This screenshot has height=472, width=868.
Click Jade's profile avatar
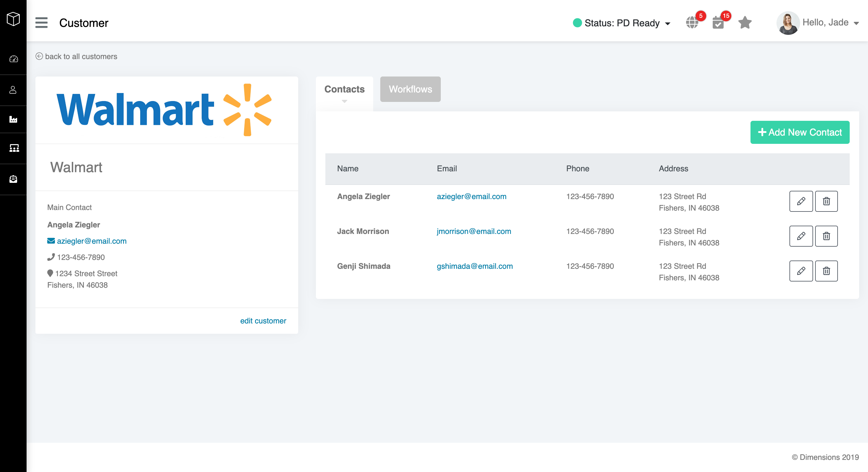pyautogui.click(x=788, y=23)
